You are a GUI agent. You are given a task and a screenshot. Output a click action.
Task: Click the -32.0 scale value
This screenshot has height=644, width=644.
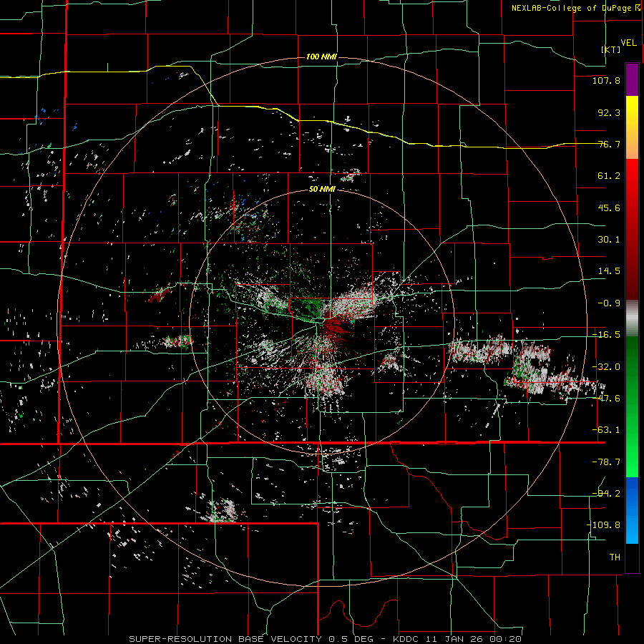pos(606,367)
